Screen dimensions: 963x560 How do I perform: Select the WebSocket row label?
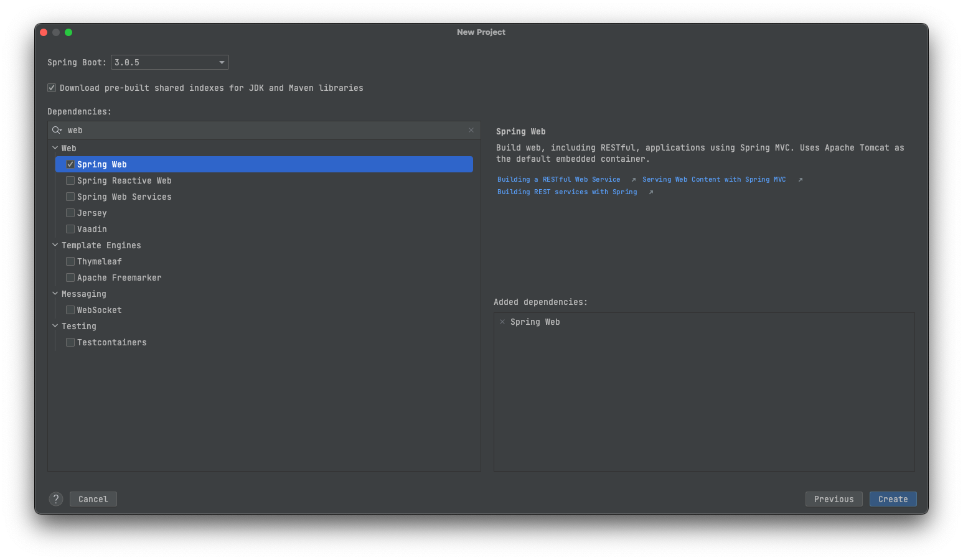pyautogui.click(x=100, y=310)
